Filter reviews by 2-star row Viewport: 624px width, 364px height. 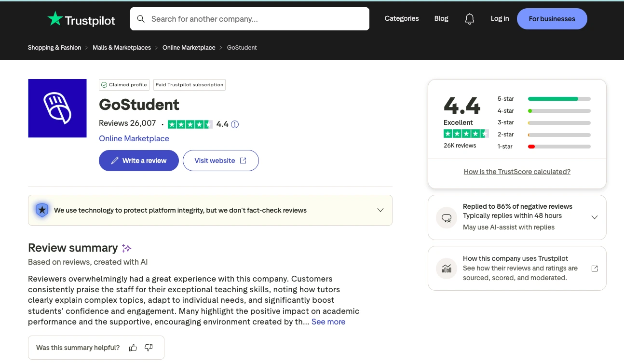click(544, 135)
